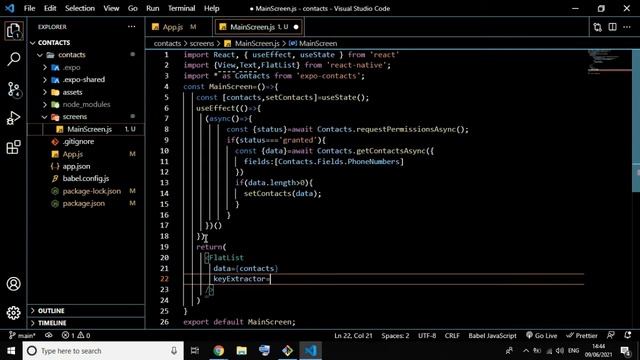Screen dimensions: 640x360
Task: Click the Task View taskbar icon
Action: [x=195, y=351]
